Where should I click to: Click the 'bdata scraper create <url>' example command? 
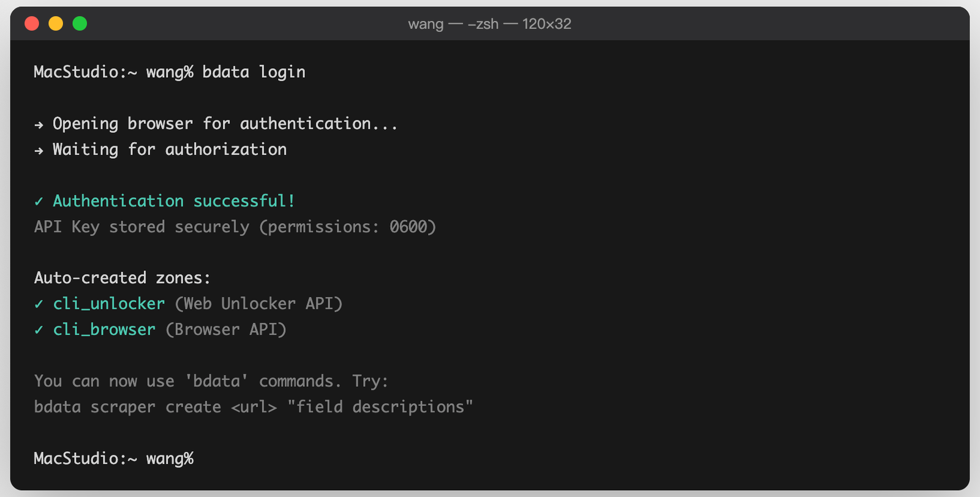tap(156, 407)
